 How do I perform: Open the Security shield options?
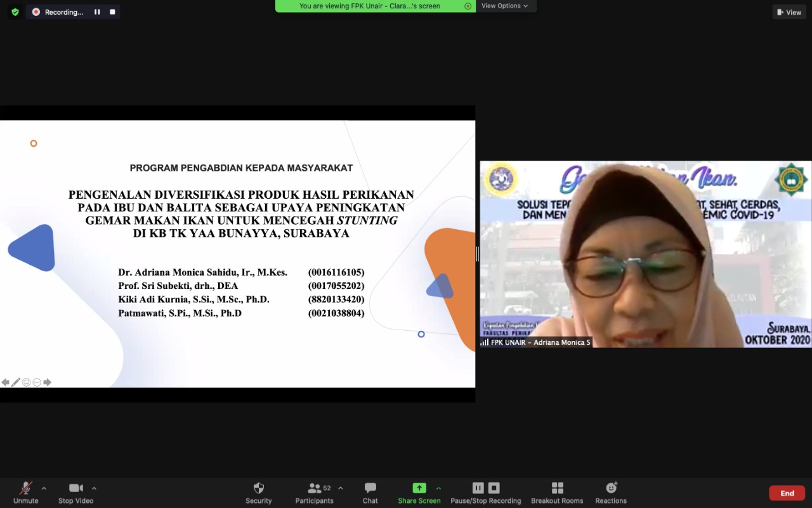click(x=258, y=492)
